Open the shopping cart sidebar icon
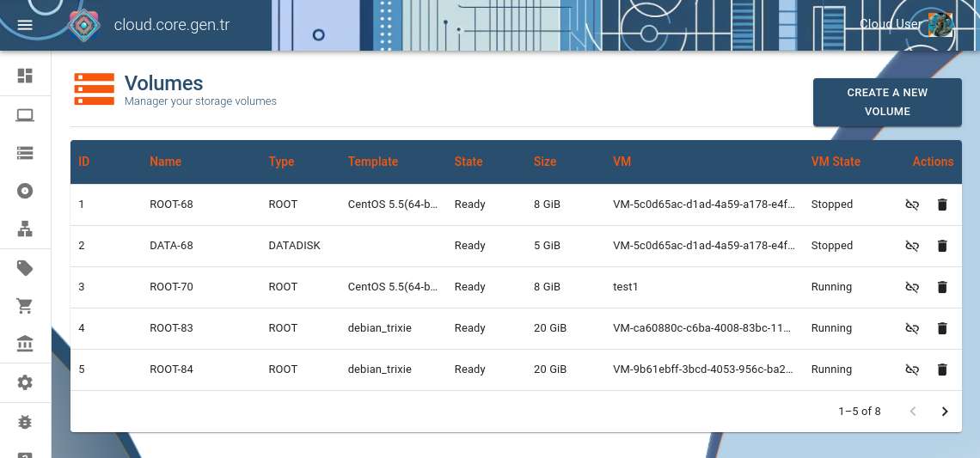980x458 pixels. (x=25, y=306)
